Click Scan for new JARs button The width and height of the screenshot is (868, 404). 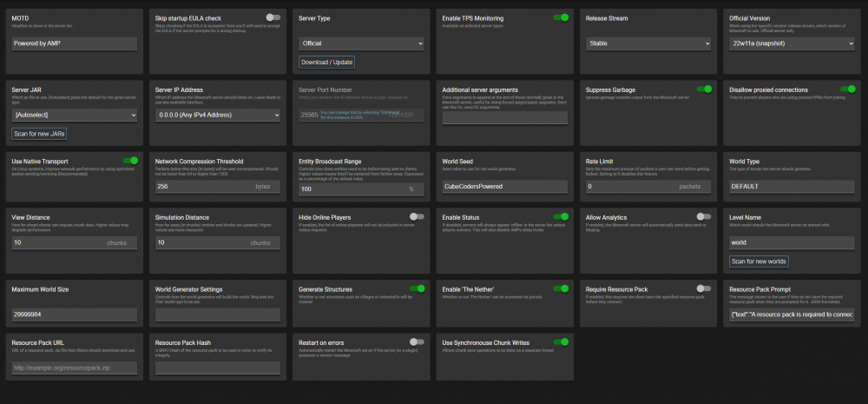click(39, 134)
